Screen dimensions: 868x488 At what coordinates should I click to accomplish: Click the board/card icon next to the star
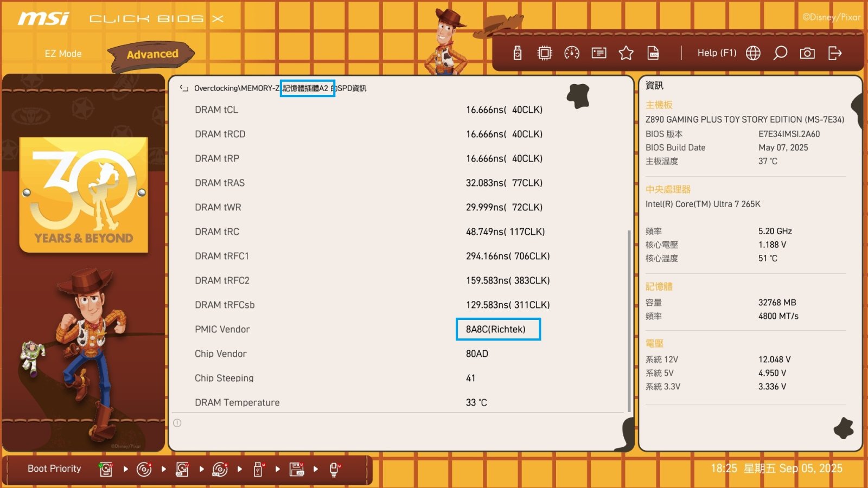(x=599, y=53)
